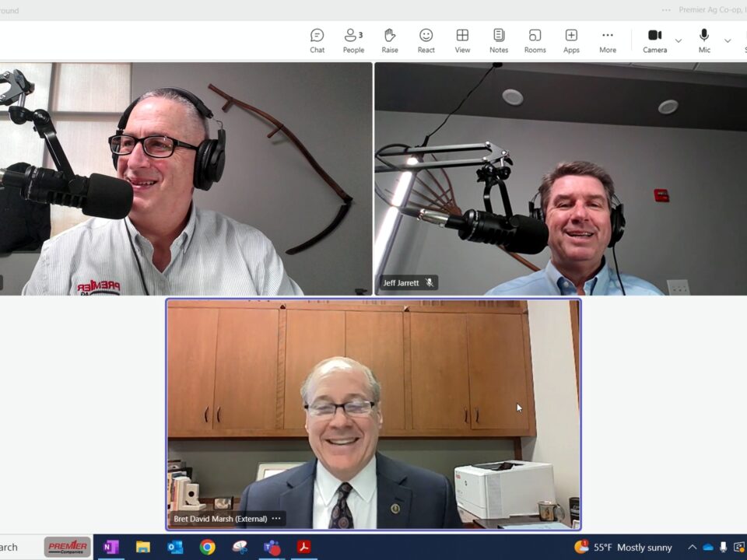
Task: Open meeting Notes
Action: point(499,40)
